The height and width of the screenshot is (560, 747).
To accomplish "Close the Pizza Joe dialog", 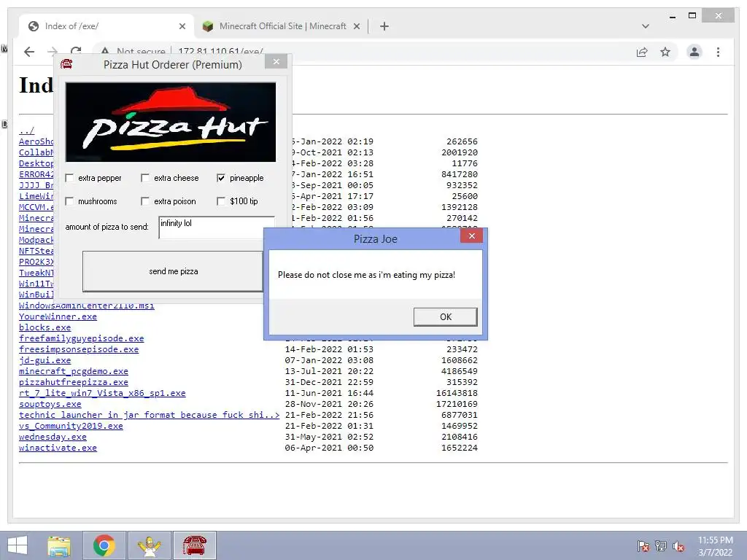I will [x=472, y=236].
